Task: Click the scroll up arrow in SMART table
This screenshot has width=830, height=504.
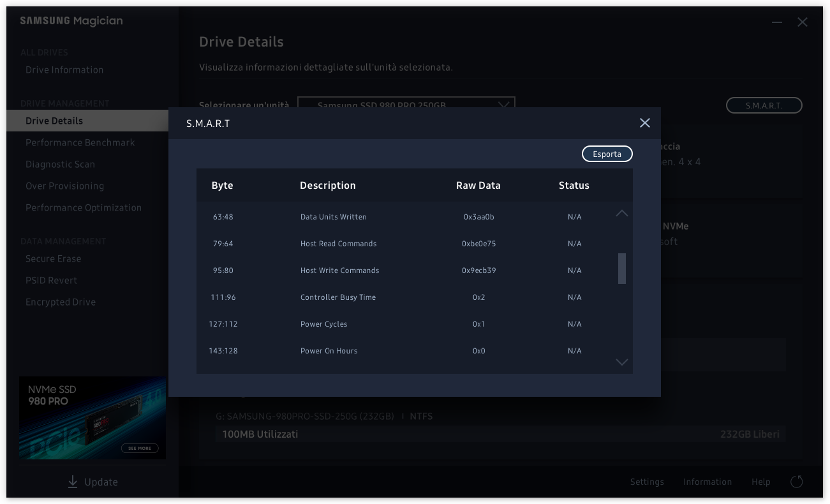Action: (x=622, y=214)
